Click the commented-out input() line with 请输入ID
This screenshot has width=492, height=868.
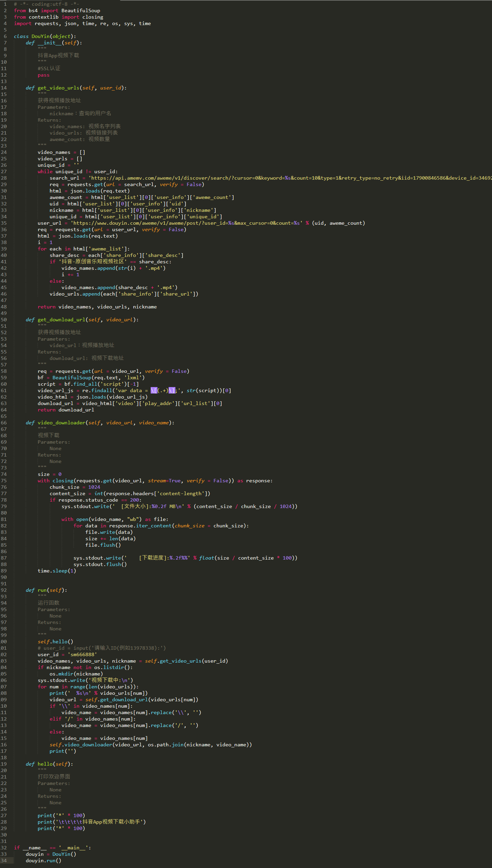102,648
